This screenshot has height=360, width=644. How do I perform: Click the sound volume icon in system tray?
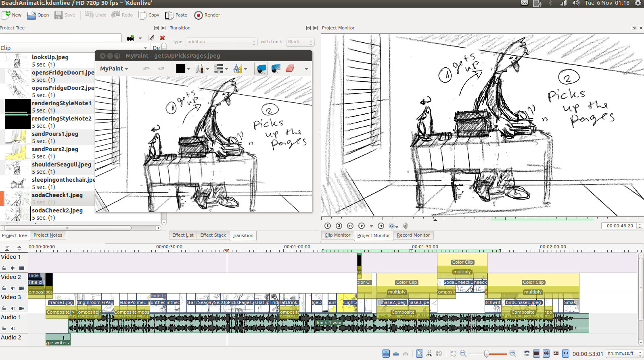576,3
